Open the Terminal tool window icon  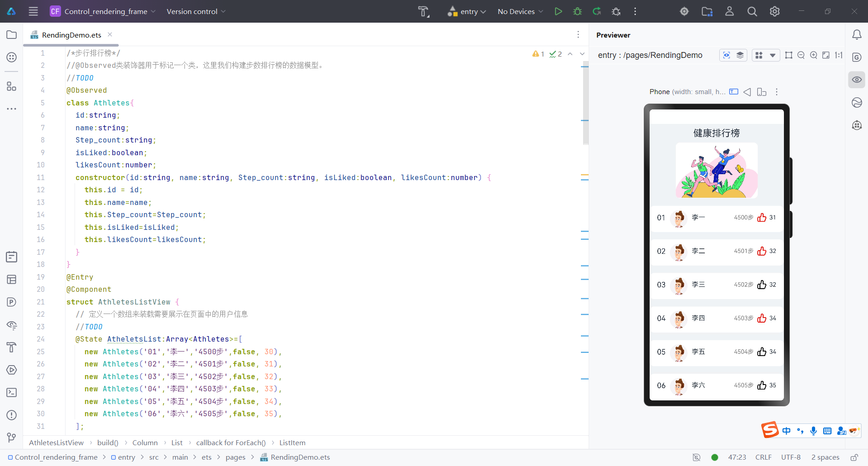(x=12, y=393)
